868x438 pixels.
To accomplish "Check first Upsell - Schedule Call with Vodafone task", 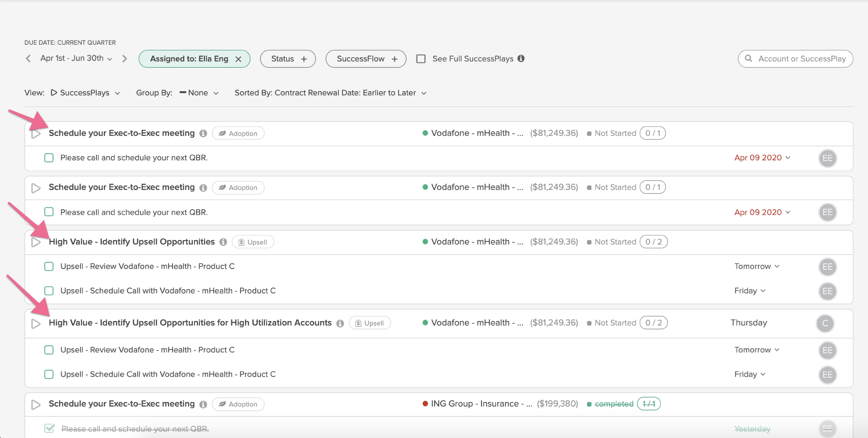I will [x=49, y=291].
